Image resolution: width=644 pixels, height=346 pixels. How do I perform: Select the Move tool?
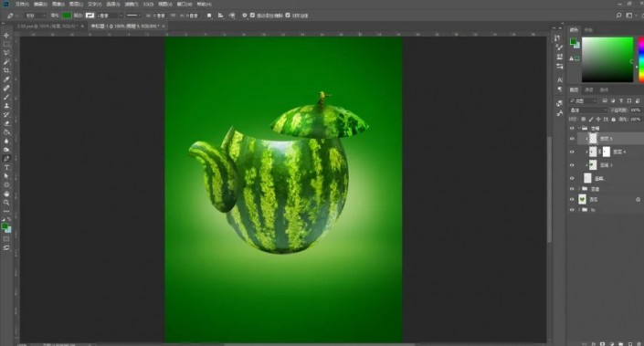(x=6, y=36)
